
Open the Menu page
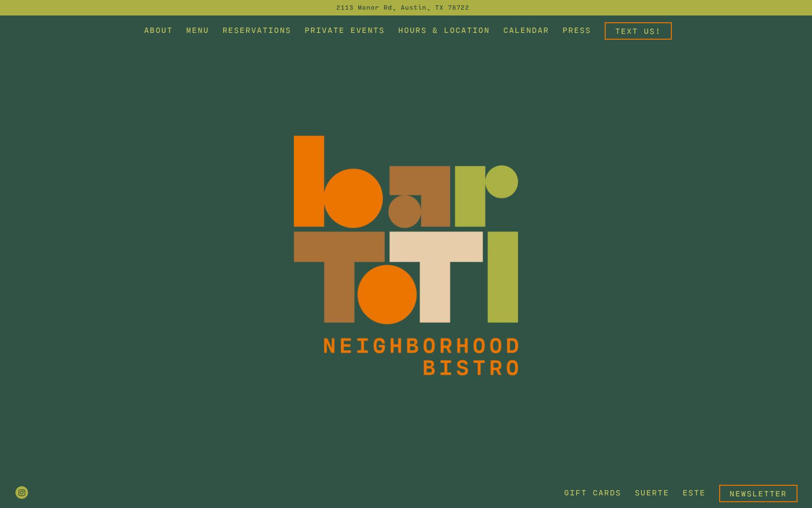(197, 30)
